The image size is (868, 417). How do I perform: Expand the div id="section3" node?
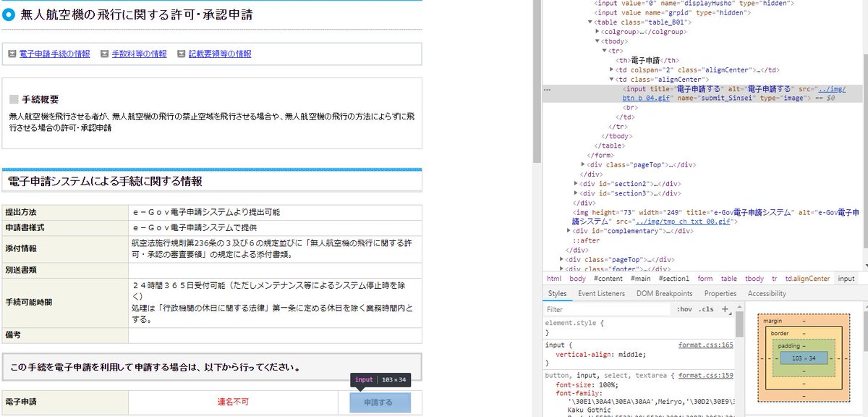(576, 193)
